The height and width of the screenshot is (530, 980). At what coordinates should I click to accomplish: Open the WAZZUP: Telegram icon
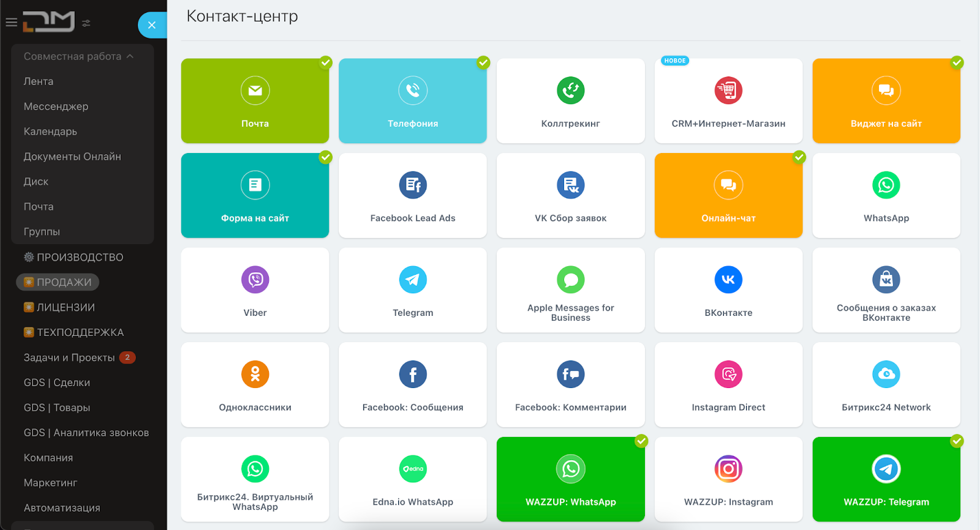coord(886,469)
